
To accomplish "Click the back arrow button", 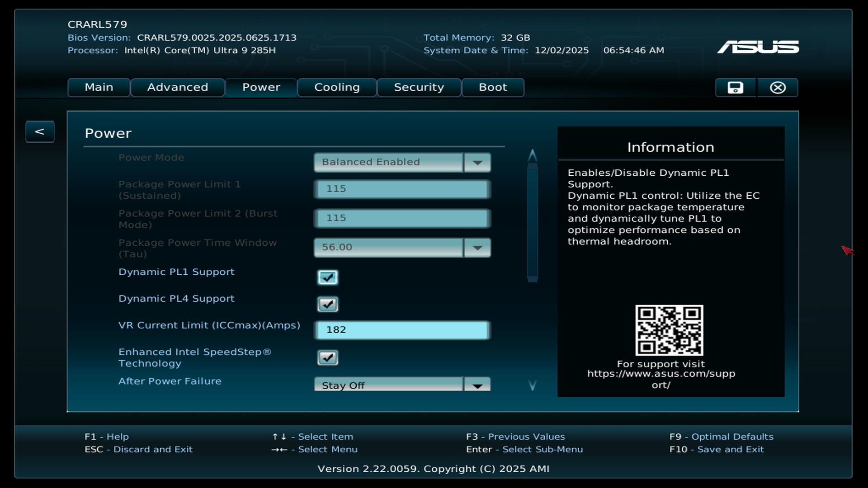I will click(x=40, y=131).
